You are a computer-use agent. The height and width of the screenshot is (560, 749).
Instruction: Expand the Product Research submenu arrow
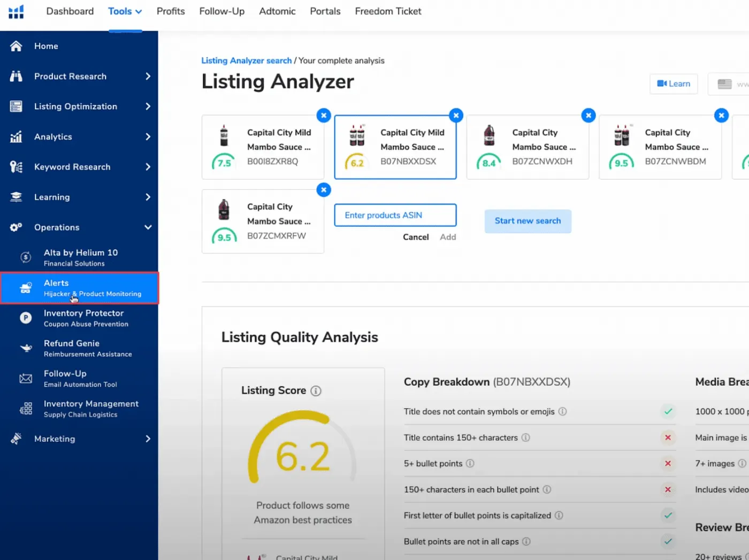[148, 76]
